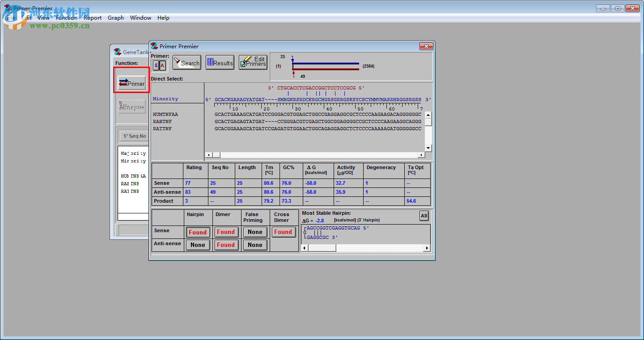This screenshot has height=340, width=644.
Task: Click the All hairpins button
Action: click(x=424, y=216)
